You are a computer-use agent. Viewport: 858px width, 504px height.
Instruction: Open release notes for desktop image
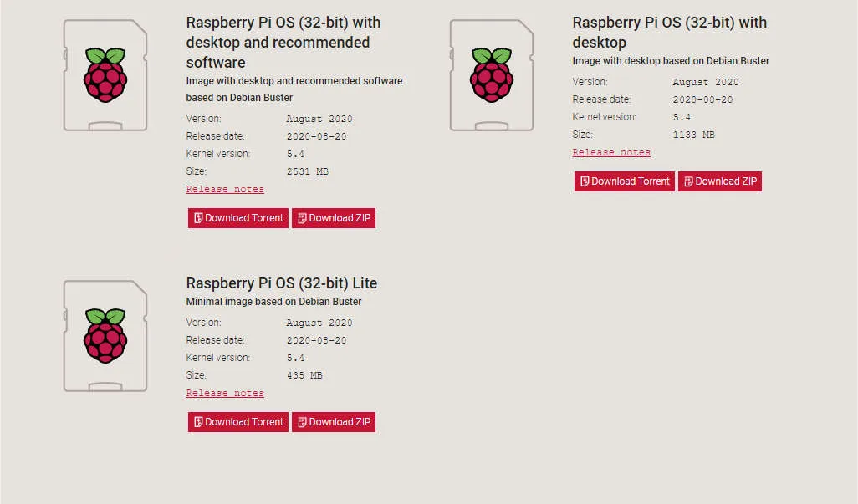click(611, 152)
